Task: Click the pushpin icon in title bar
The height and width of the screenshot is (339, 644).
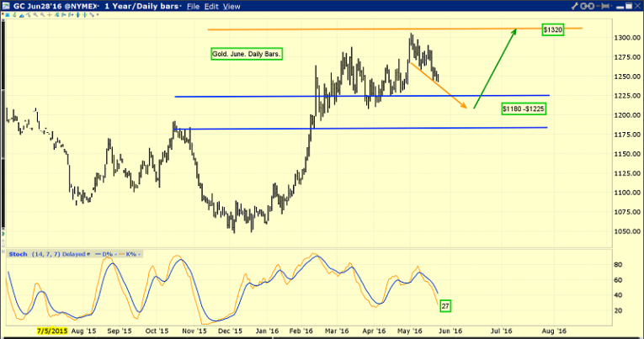Action: click(606, 5)
